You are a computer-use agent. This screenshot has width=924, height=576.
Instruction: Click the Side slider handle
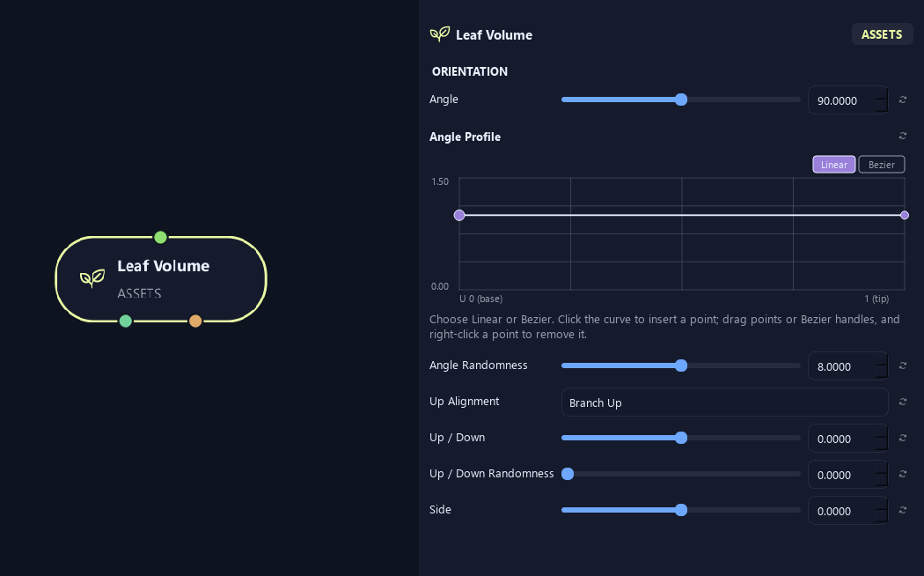pos(681,510)
